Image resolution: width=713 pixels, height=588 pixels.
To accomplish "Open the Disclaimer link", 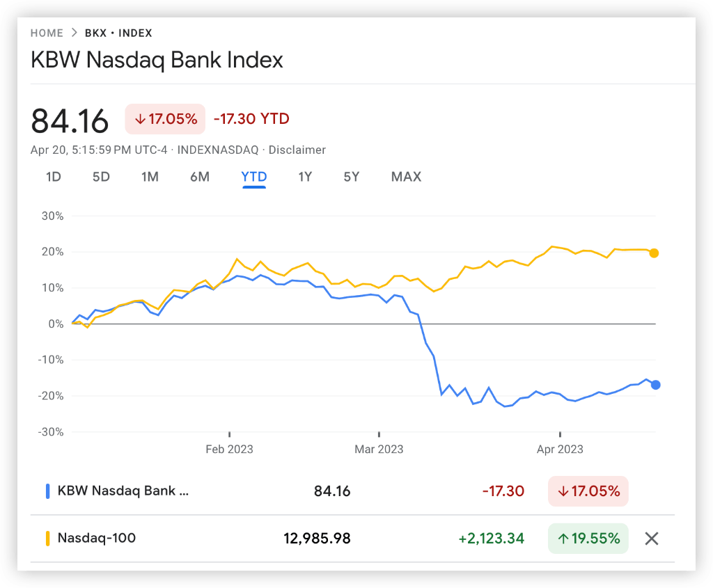I will [x=297, y=150].
